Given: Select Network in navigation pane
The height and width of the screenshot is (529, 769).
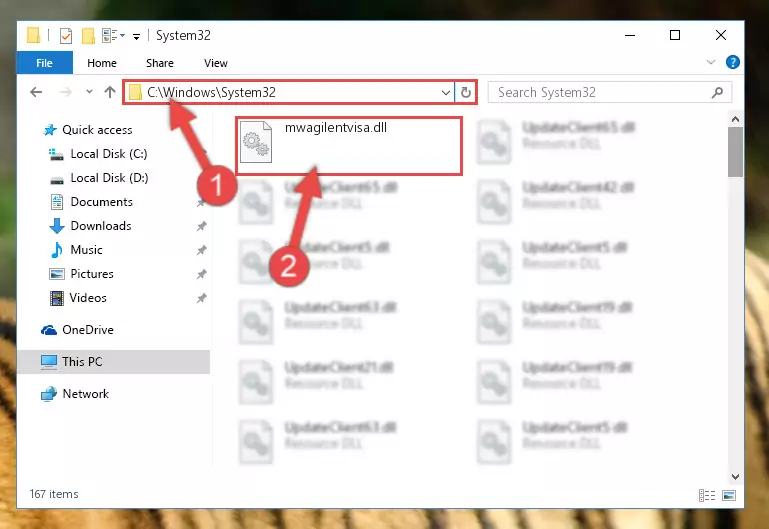Looking at the screenshot, I should tap(85, 394).
